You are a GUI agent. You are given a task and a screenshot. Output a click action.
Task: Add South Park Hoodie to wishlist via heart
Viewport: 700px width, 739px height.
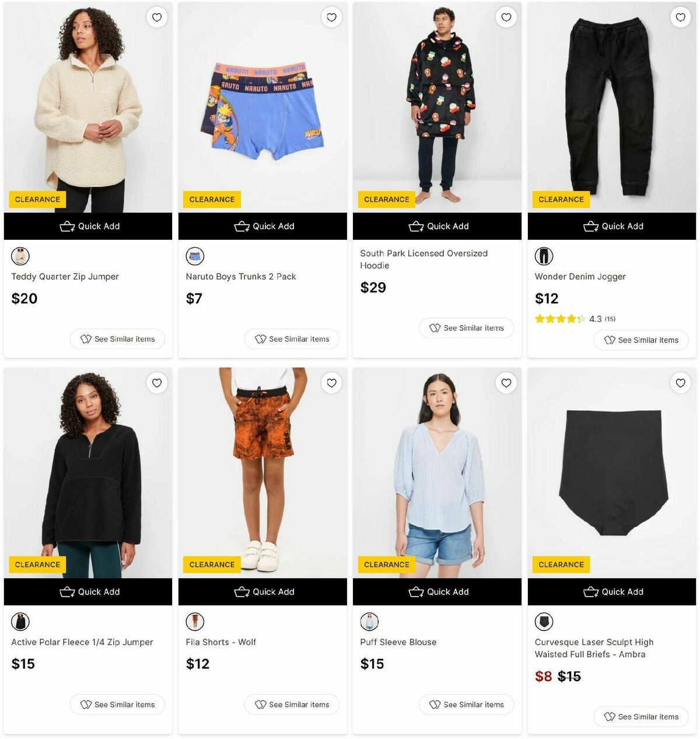pyautogui.click(x=506, y=17)
